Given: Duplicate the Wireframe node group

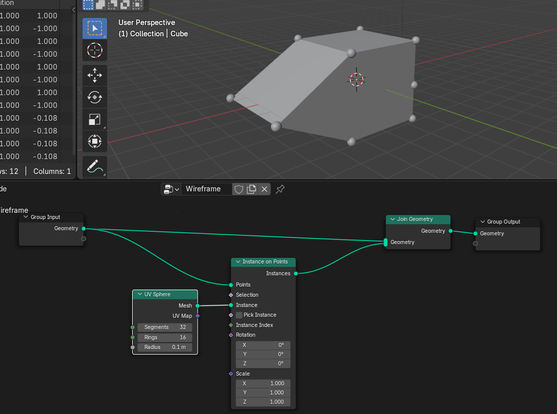Looking at the screenshot, I should pos(252,189).
